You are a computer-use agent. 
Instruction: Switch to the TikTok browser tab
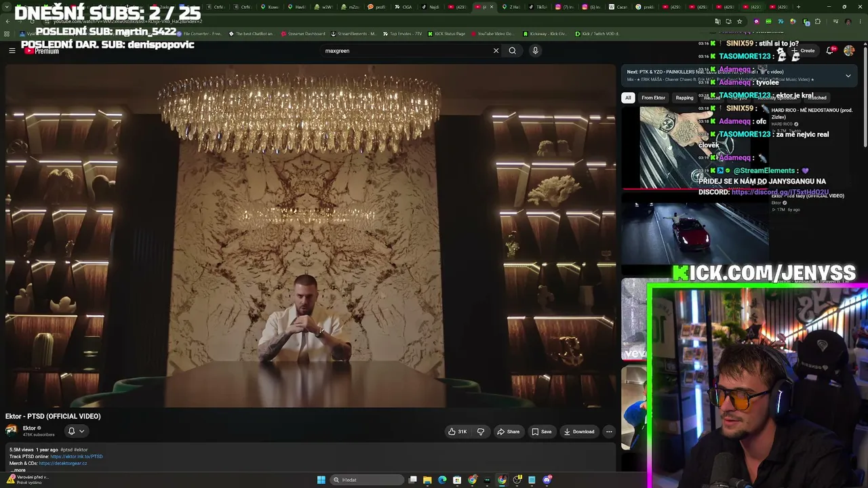coord(538,7)
